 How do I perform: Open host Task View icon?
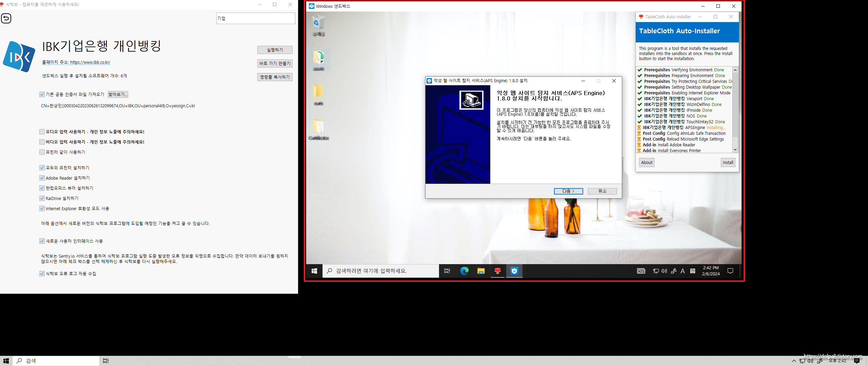[x=106, y=361]
